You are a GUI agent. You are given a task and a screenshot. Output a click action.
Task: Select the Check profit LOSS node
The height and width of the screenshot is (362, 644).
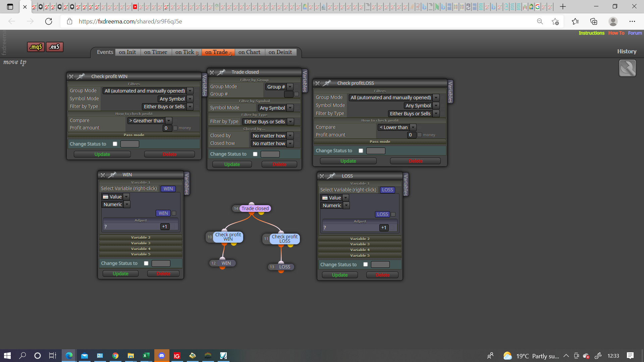pyautogui.click(x=284, y=239)
